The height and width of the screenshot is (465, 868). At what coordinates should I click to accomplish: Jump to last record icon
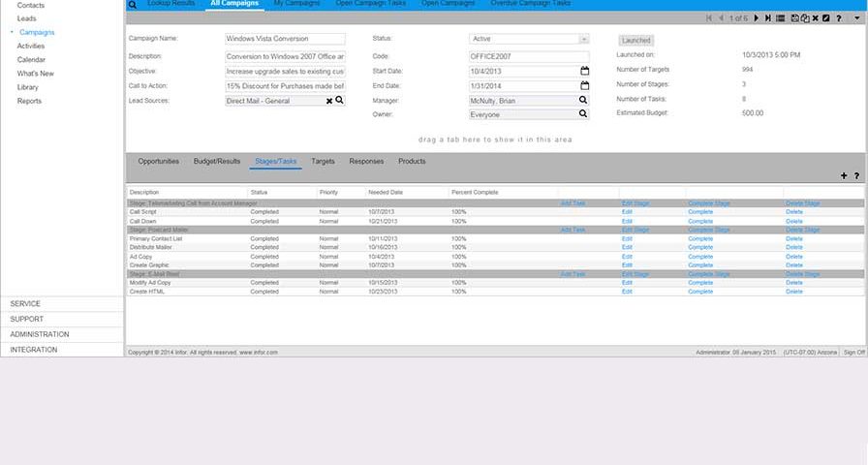[768, 18]
